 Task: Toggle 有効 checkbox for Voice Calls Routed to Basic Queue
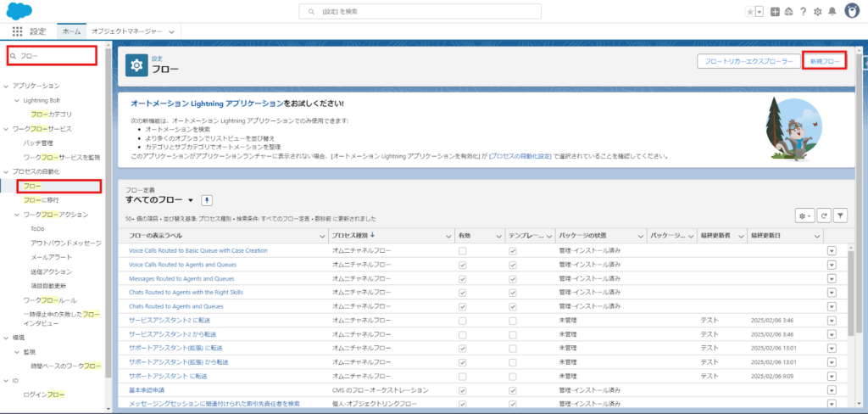point(462,251)
